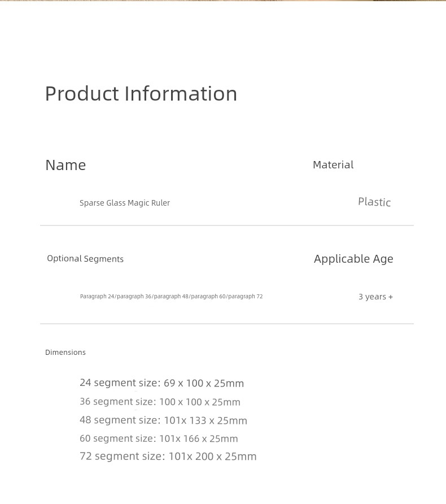The image size is (446, 504).
Task: Select the 72 segment size line
Action: 168,456
